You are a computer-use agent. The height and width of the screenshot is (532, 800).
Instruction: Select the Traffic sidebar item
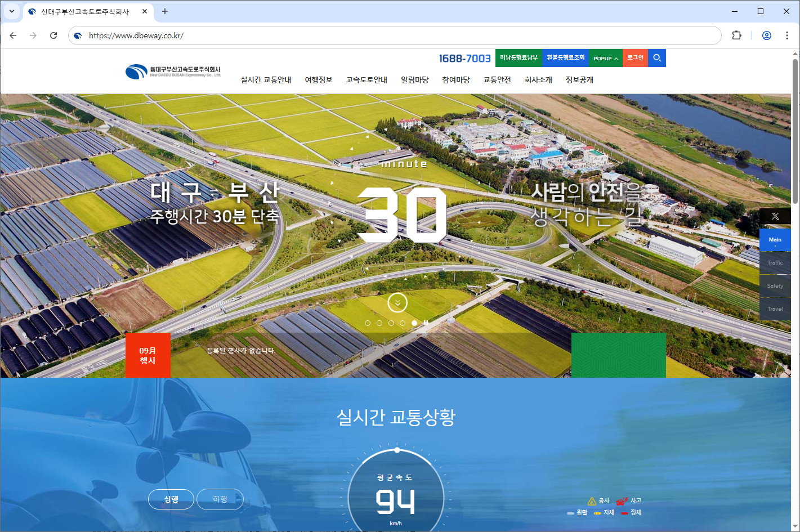tap(775, 262)
